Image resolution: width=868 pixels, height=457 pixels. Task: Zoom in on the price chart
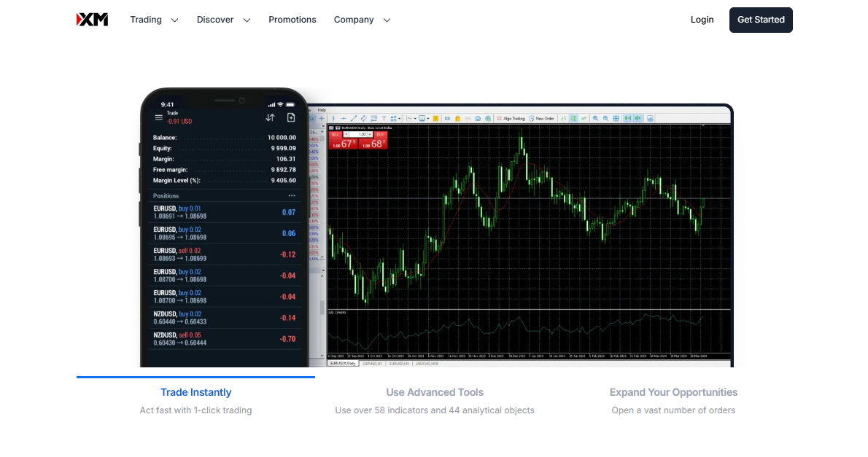tap(596, 117)
